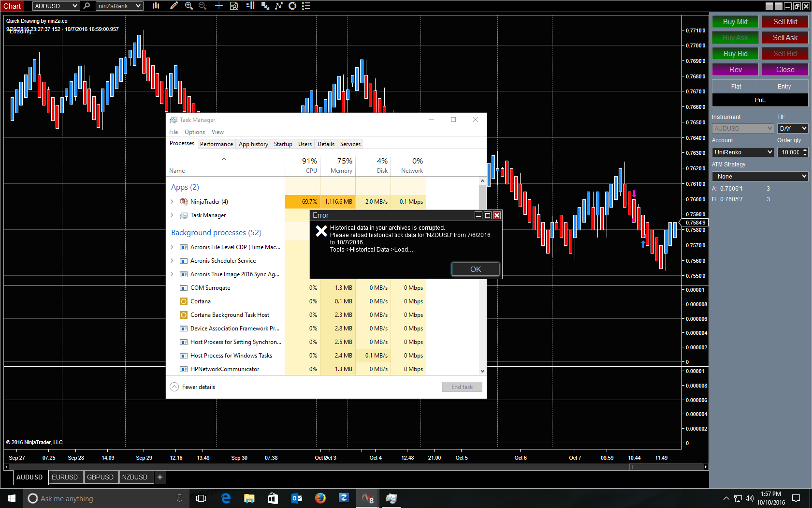
Task: Expand the Acronis Scheduler Service row
Action: 172,261
